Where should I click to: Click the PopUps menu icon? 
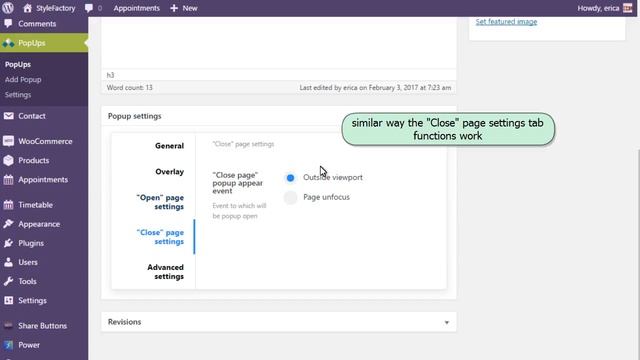point(8,43)
